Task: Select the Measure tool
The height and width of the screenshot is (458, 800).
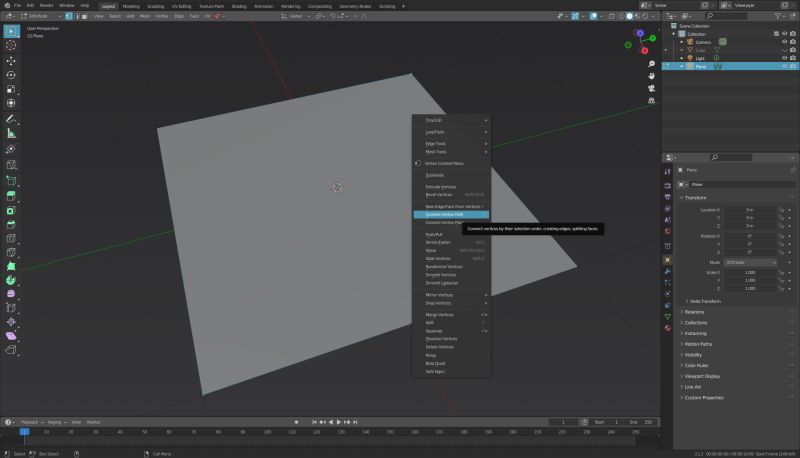Action: pyautogui.click(x=11, y=134)
